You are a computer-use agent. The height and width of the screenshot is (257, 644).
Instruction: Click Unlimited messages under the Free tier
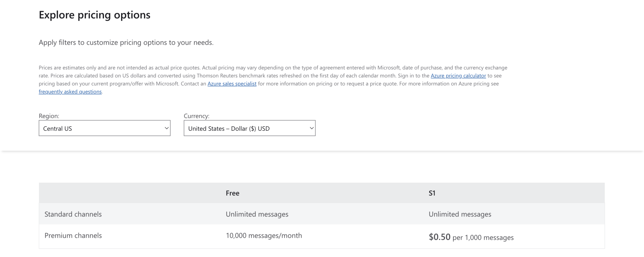click(x=257, y=214)
